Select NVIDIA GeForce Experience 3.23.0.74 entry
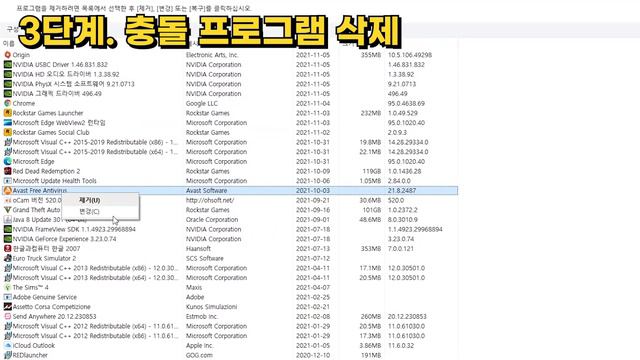The image size is (640, 360). point(64,239)
